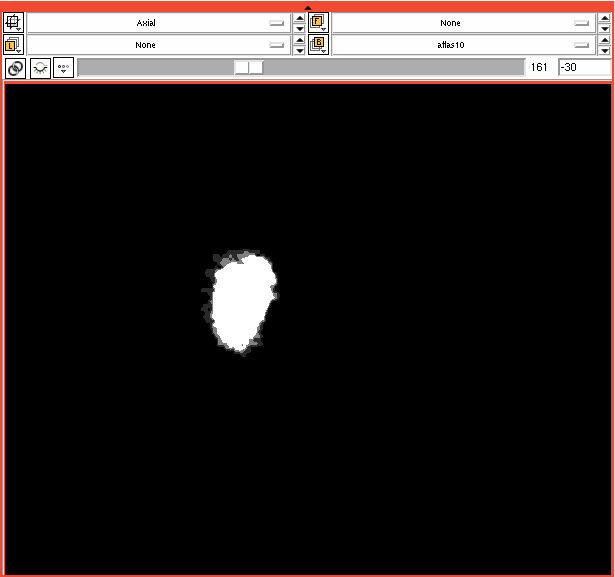Collapse the slice controller top arrow
This screenshot has width=615, height=577.
click(308, 8)
